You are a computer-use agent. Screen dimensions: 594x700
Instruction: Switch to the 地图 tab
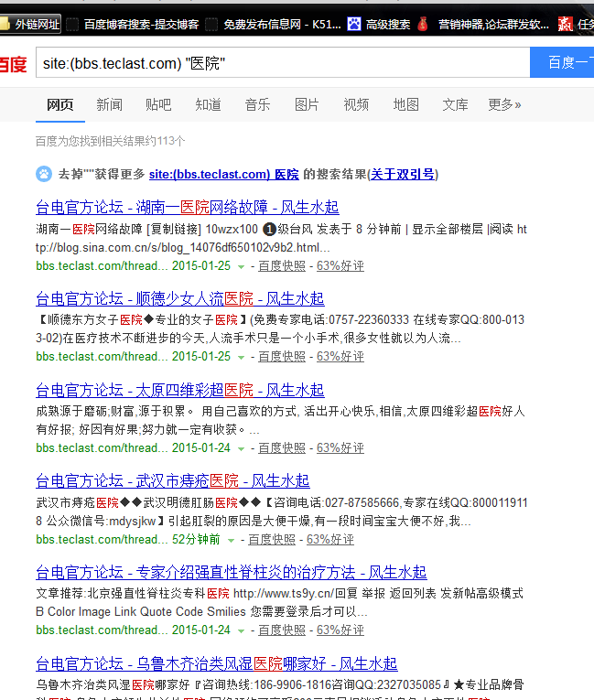click(406, 105)
